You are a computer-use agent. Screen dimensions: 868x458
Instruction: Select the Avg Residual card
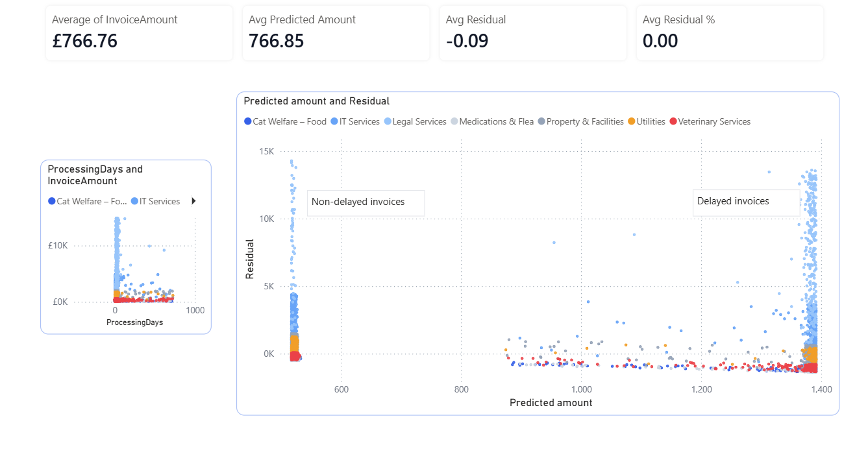click(x=532, y=33)
